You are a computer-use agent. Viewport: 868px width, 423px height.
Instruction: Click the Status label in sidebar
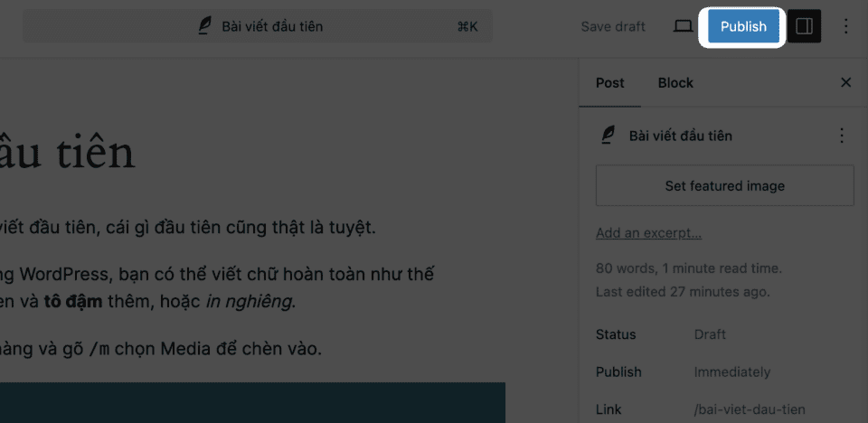click(616, 334)
